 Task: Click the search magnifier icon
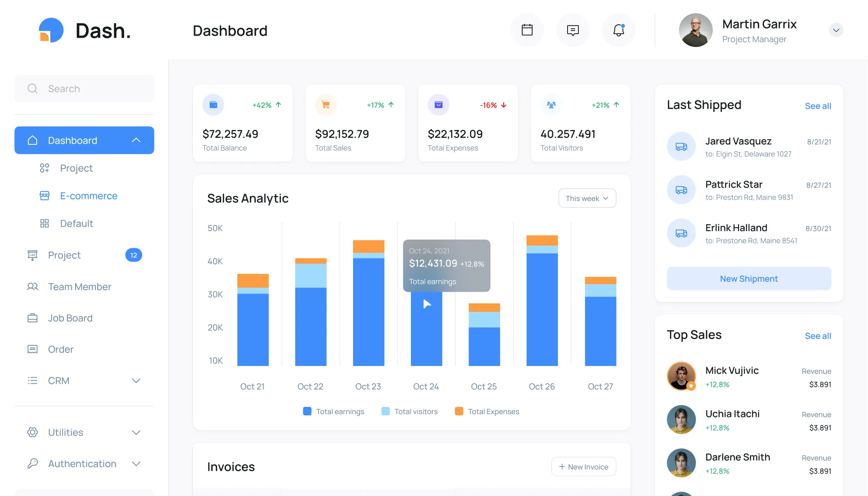pos(33,88)
